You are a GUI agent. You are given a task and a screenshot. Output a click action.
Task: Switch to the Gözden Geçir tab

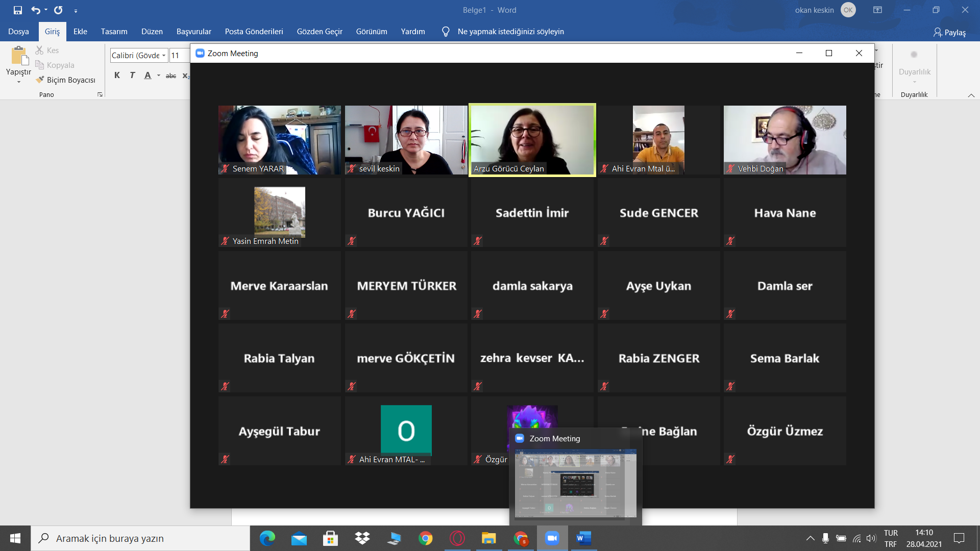pyautogui.click(x=320, y=32)
